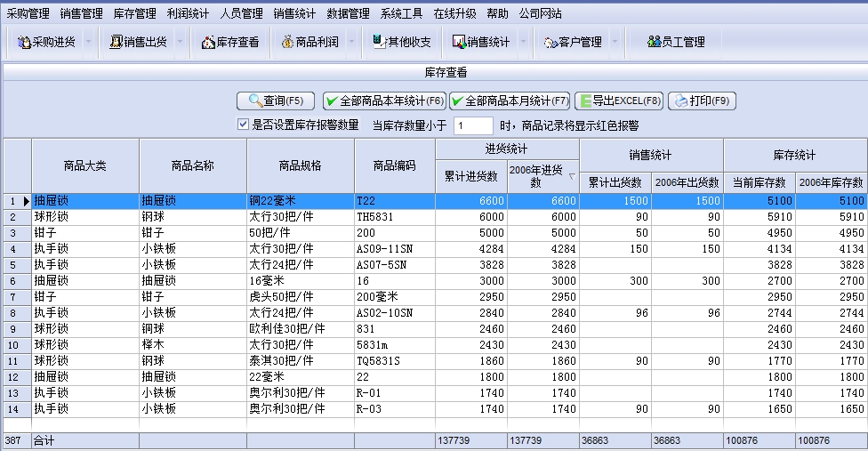The image size is (868, 451).
Task: Expand dropdown arrow next to 销售出货
Action: point(180,42)
